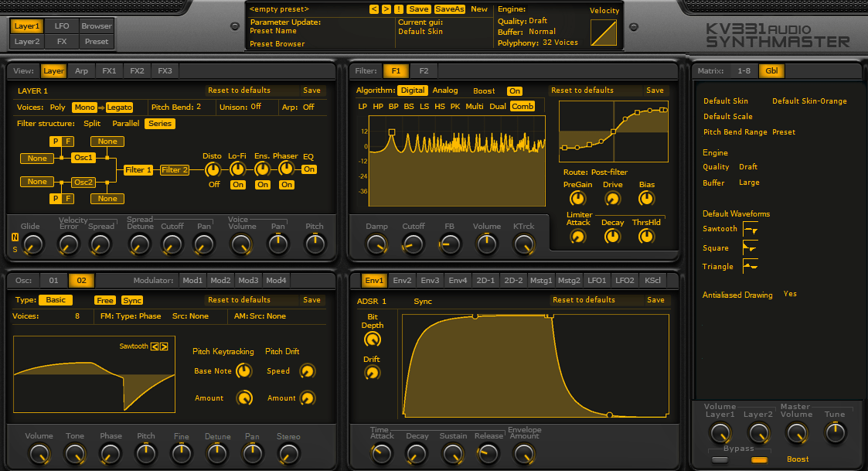Image resolution: width=868 pixels, height=471 pixels.
Task: Toggle the oscillator Free button
Action: tap(104, 300)
